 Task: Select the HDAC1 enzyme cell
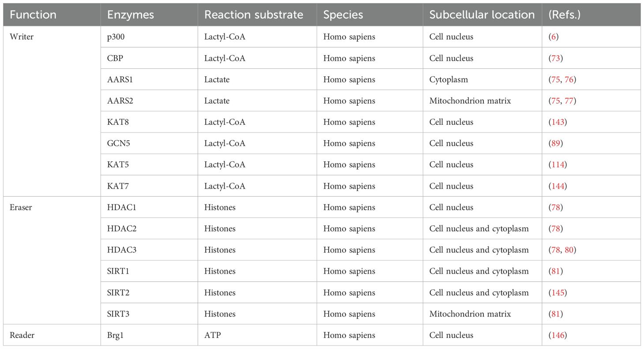(x=149, y=208)
